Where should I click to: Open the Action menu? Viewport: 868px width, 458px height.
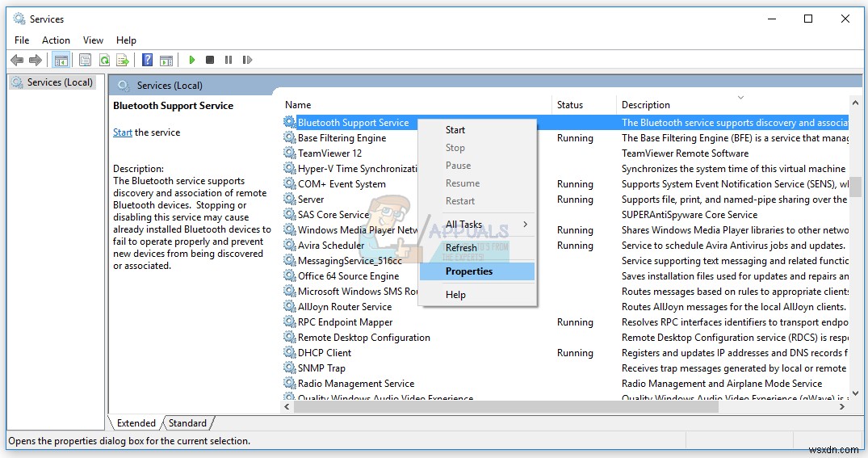pyautogui.click(x=56, y=40)
